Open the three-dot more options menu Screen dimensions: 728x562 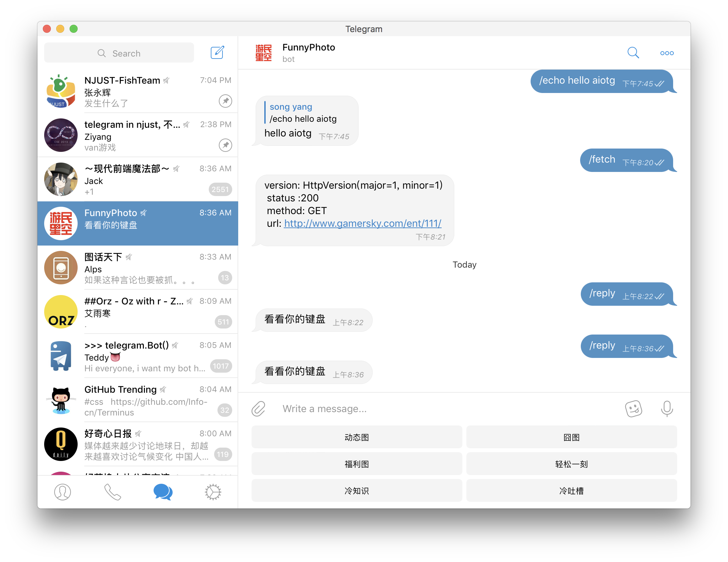[x=667, y=53]
